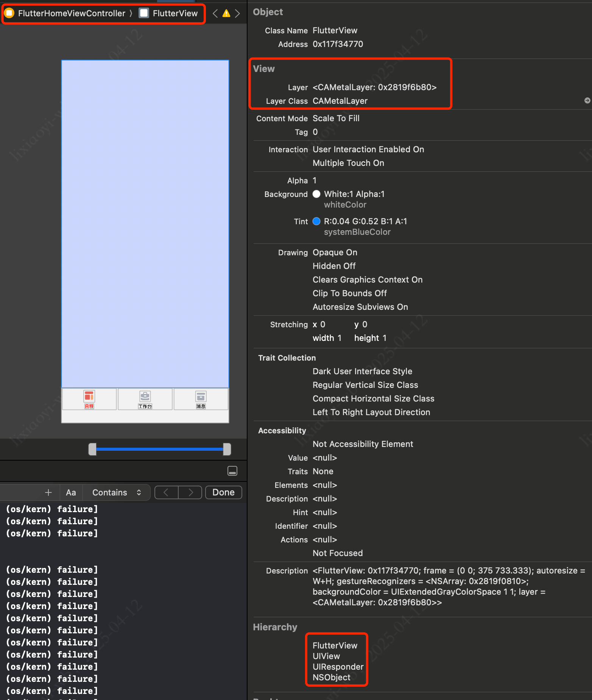Go to next issue chevron
This screenshot has width=592, height=700.
coord(237,14)
